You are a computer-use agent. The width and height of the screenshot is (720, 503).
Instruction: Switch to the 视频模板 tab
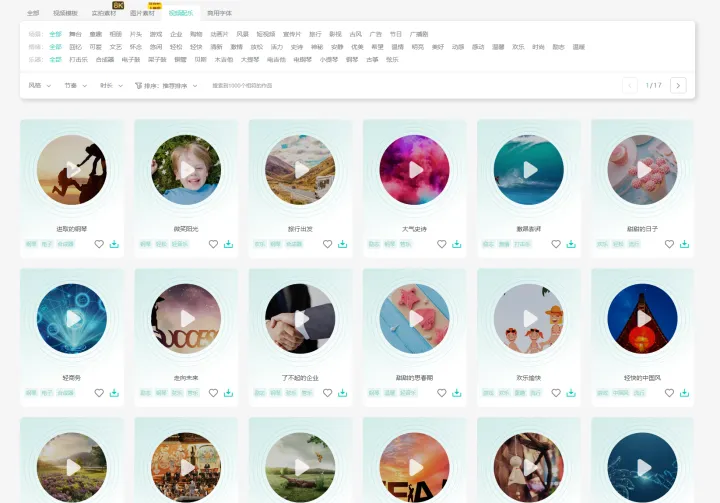coord(64,13)
